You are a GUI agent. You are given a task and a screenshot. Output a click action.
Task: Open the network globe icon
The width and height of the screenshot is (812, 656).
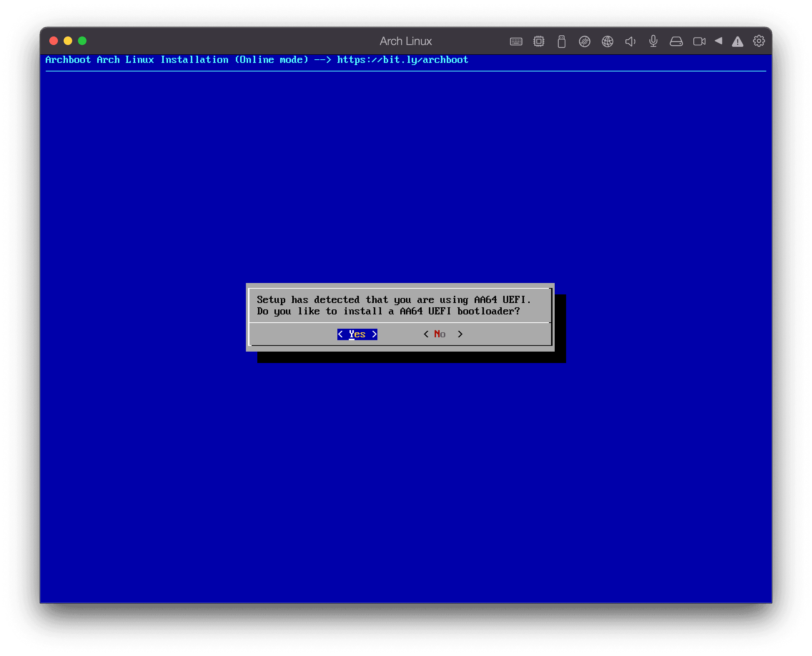[x=608, y=41]
